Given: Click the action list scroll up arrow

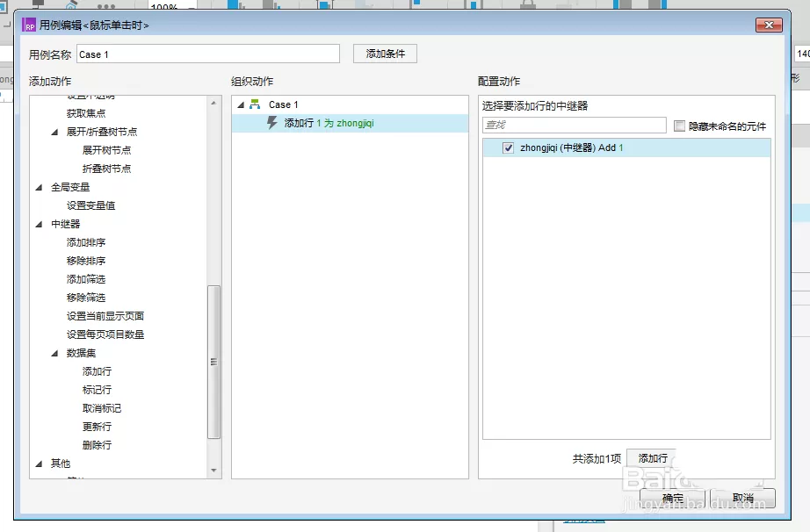Looking at the screenshot, I should pos(213,103).
